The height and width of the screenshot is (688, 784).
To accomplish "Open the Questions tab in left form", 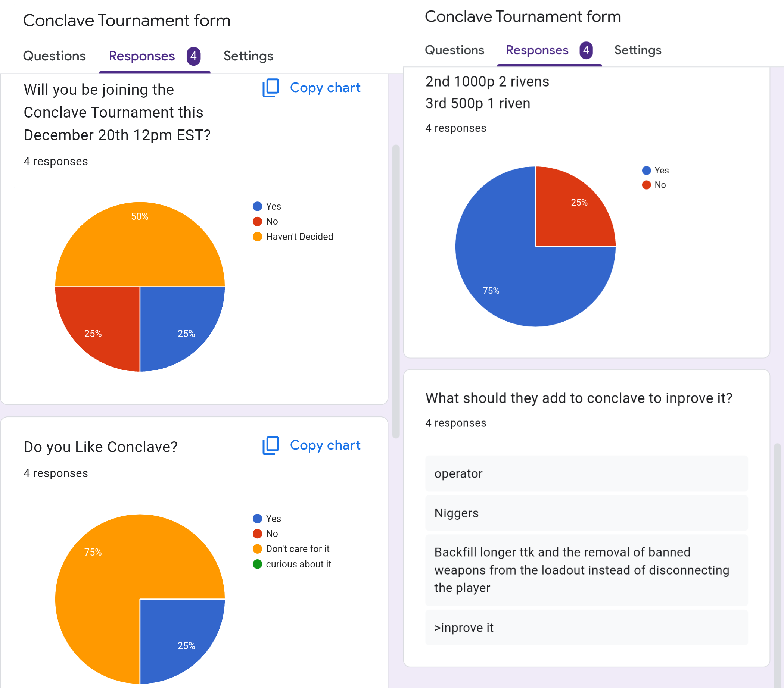I will (54, 56).
